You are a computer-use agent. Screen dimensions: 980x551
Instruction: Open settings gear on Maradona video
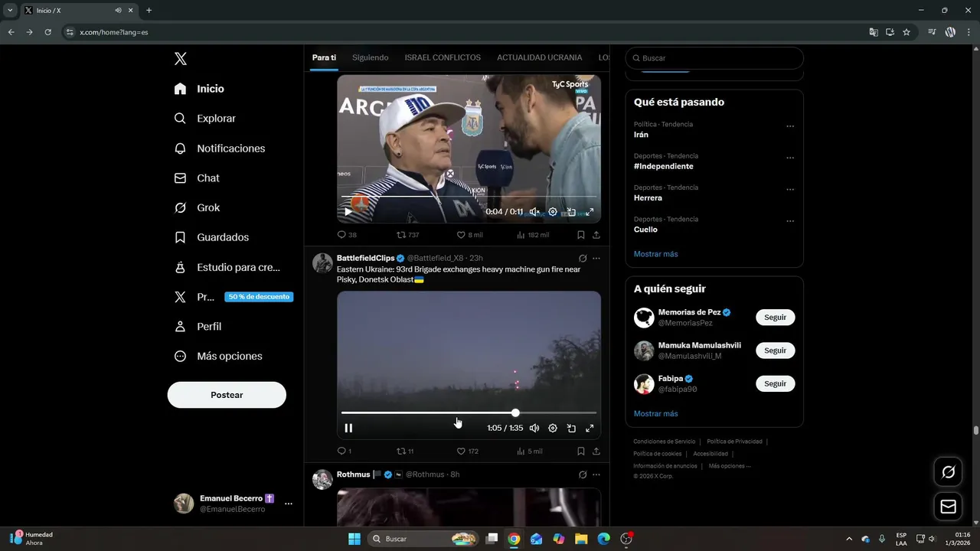(x=553, y=212)
